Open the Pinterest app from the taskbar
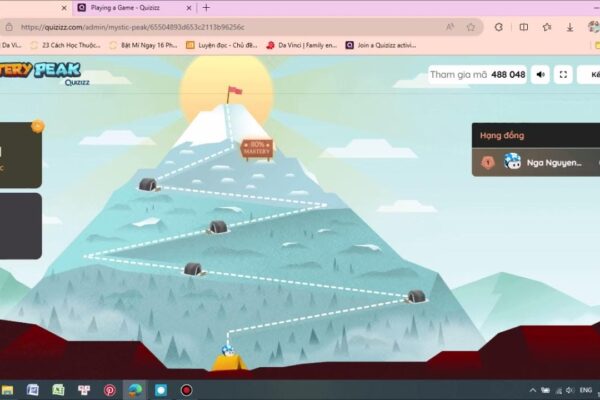The width and height of the screenshot is (600, 400). (x=110, y=390)
